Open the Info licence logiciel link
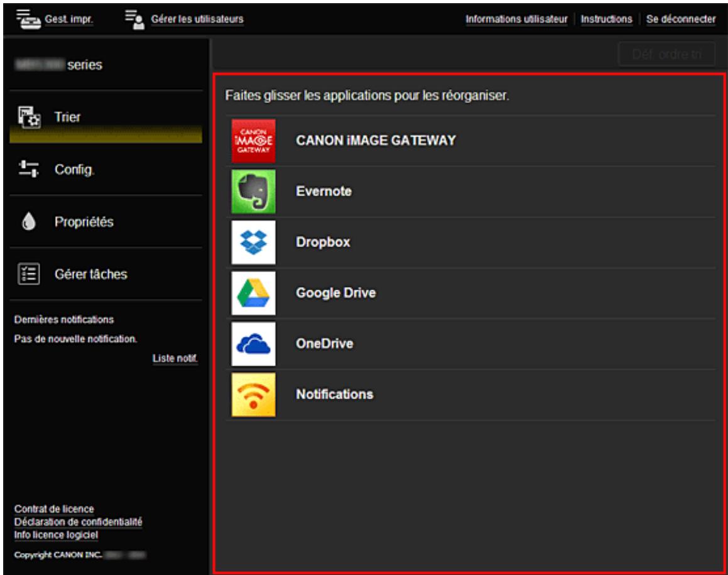 click(x=56, y=535)
